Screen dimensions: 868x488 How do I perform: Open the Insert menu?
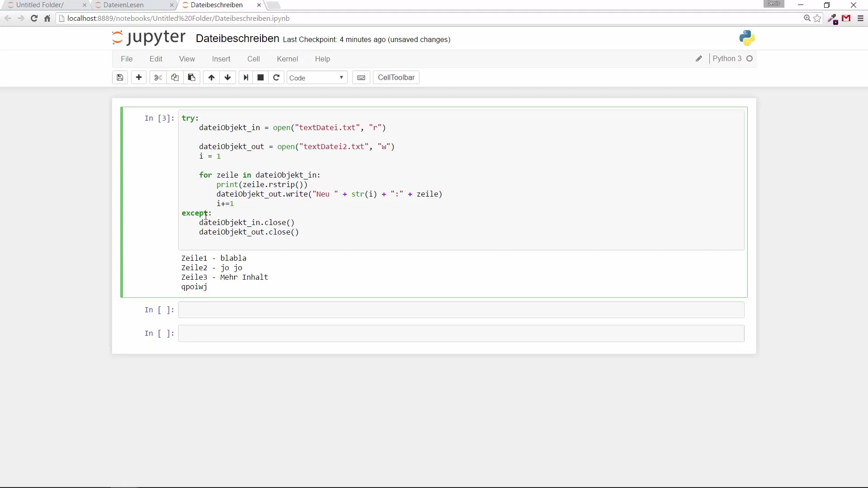click(x=221, y=59)
